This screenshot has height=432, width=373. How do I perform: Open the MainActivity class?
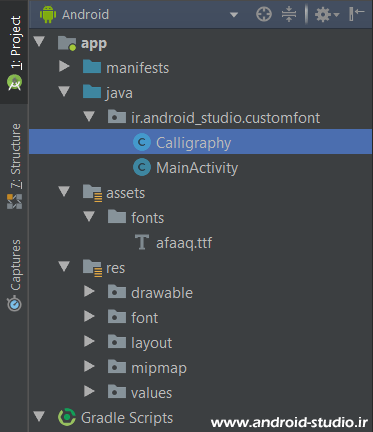[197, 168]
